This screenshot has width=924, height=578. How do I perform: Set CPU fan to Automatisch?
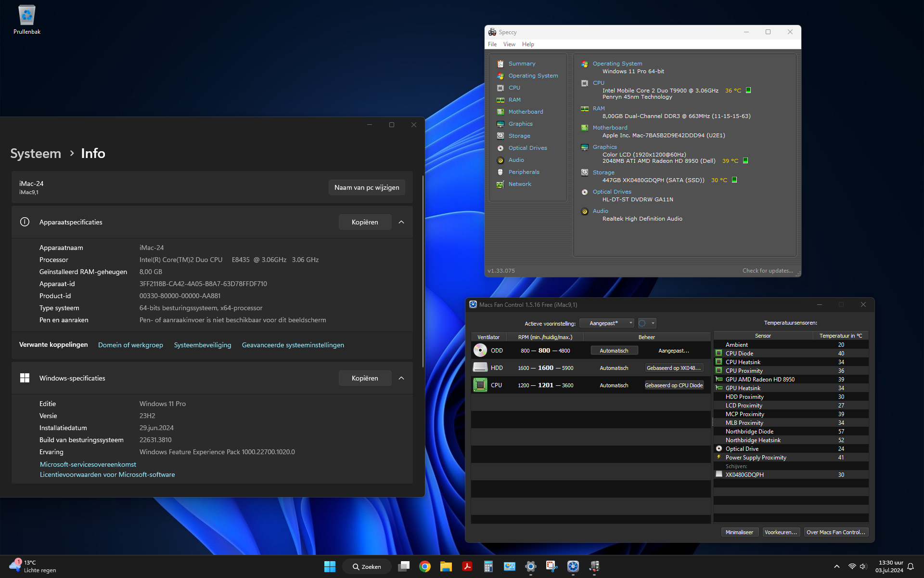click(x=614, y=385)
